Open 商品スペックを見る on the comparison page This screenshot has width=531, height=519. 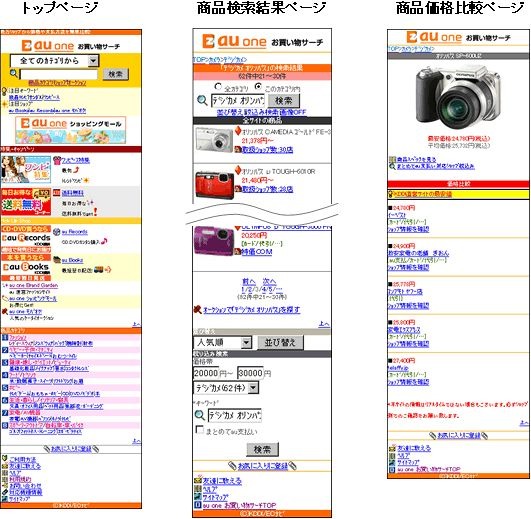tap(417, 159)
